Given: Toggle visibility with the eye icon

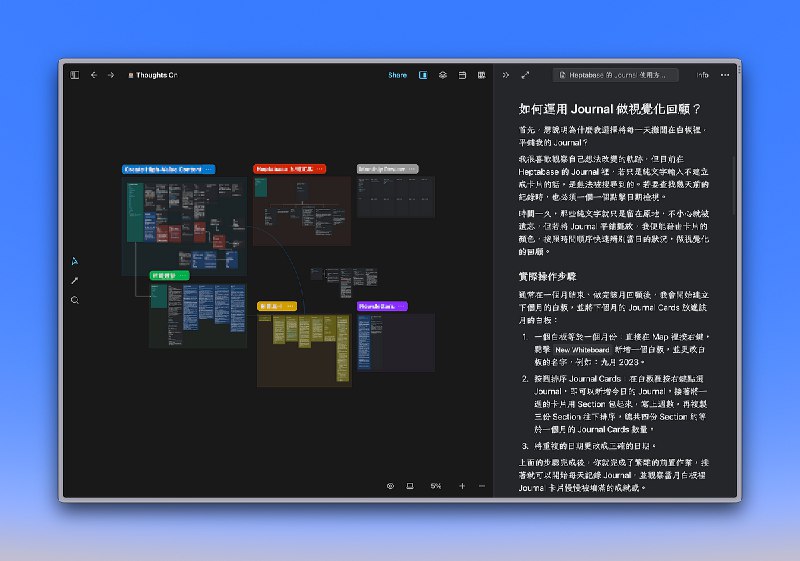Looking at the screenshot, I should pyautogui.click(x=391, y=486).
